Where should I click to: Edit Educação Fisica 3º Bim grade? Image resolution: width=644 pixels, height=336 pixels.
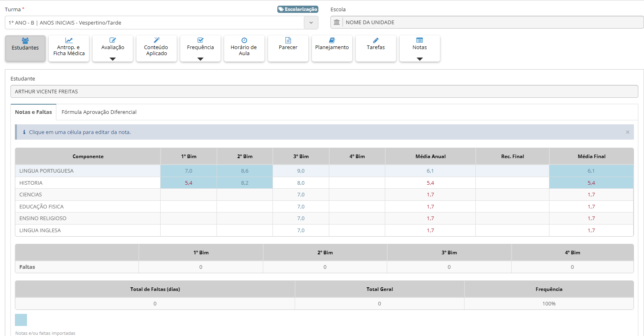pos(301,206)
